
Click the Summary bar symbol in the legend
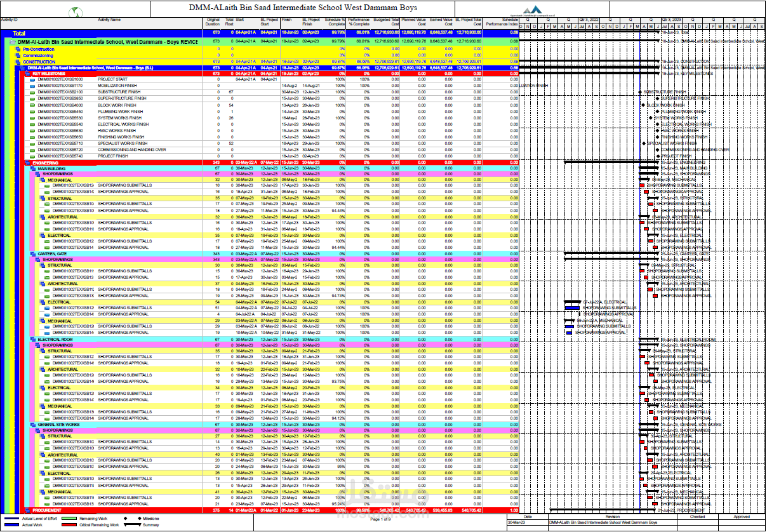131,525
